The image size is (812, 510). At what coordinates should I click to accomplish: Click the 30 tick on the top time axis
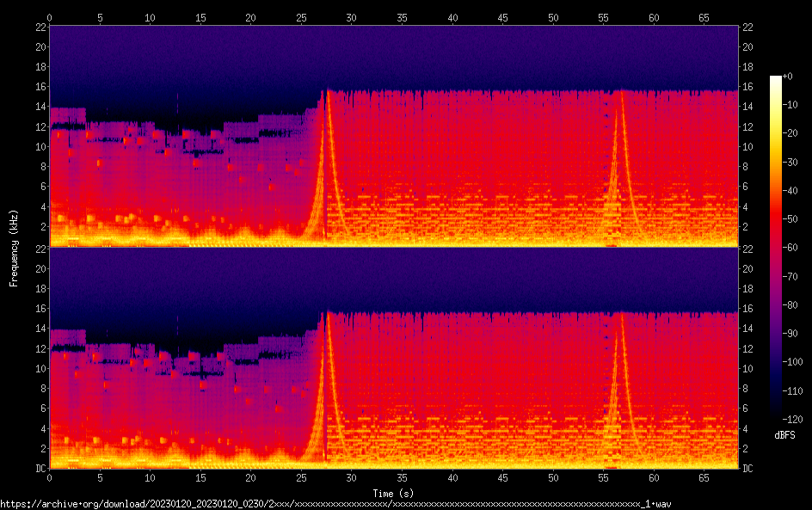[x=351, y=17]
